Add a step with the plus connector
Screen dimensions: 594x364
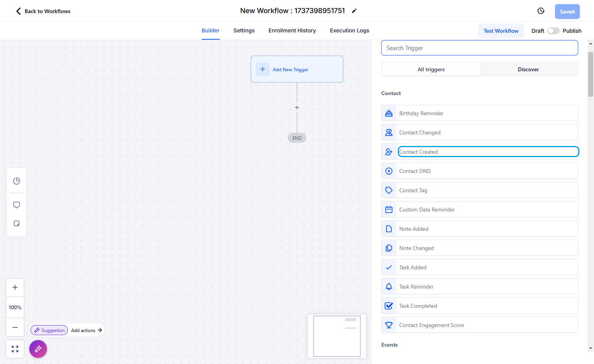297,107
